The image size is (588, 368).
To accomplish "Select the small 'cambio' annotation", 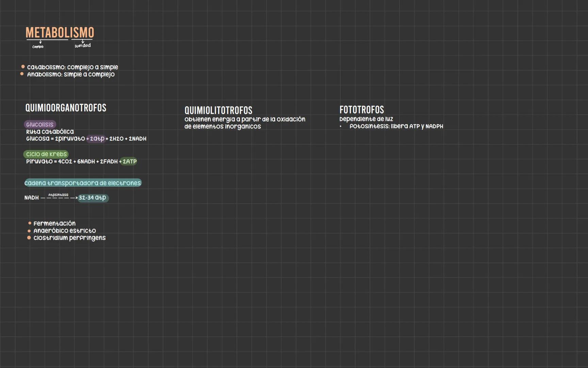I will (38, 47).
